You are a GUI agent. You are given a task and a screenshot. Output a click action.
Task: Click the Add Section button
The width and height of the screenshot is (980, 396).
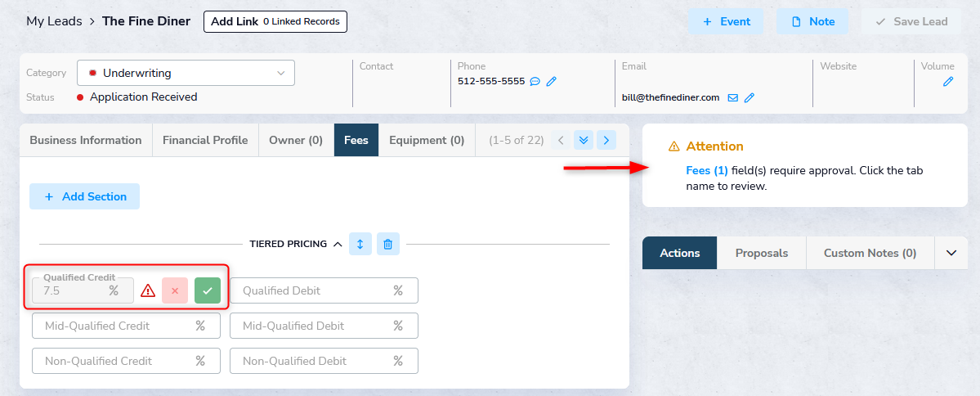click(85, 196)
